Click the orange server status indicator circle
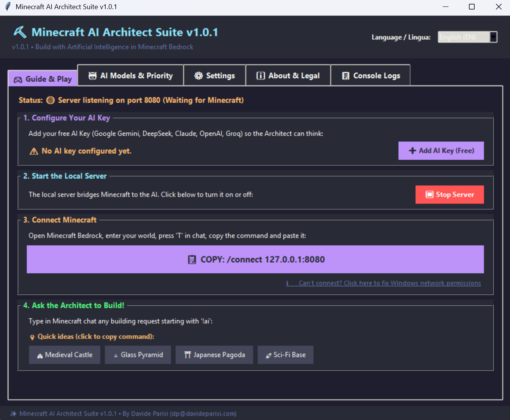Image resolution: width=510 pixels, height=420 pixels. (50, 100)
